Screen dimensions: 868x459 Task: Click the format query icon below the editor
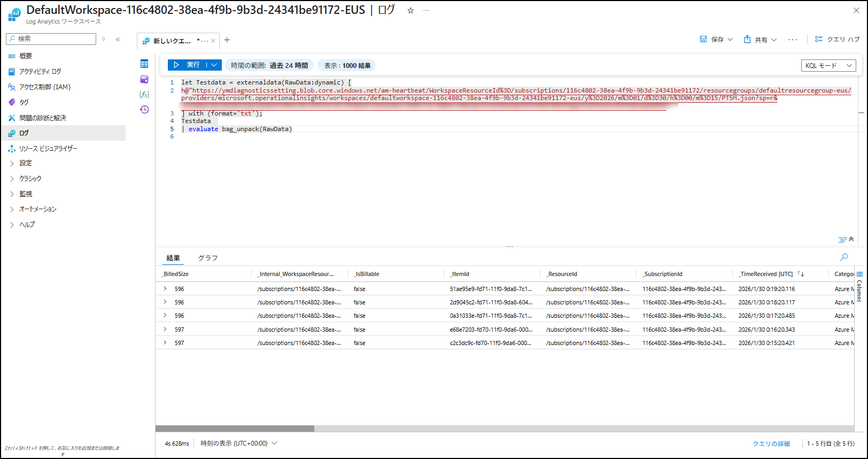coord(843,240)
